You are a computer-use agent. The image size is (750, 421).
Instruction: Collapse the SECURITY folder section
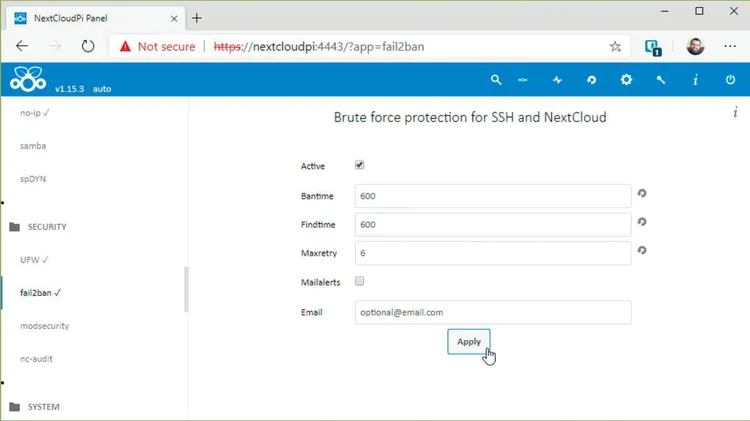point(38,227)
